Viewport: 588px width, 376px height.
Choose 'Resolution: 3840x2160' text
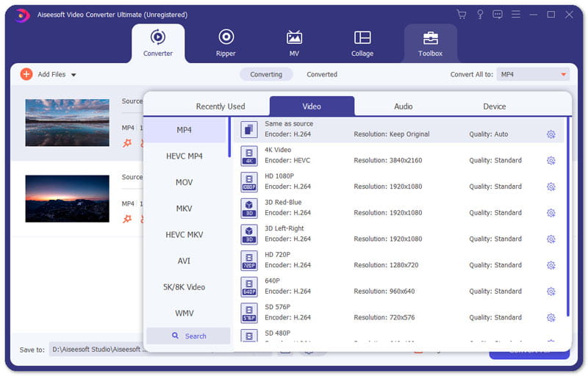[388, 161]
